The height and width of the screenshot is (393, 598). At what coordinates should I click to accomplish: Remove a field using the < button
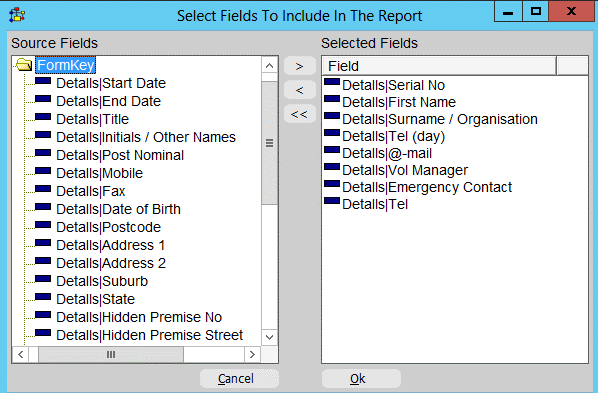click(300, 90)
